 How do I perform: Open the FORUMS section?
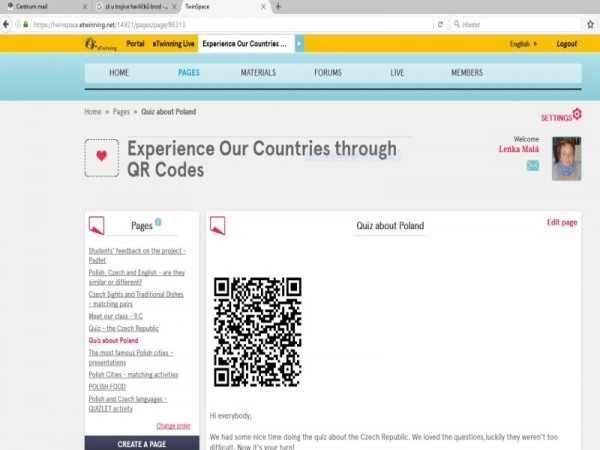[328, 73]
